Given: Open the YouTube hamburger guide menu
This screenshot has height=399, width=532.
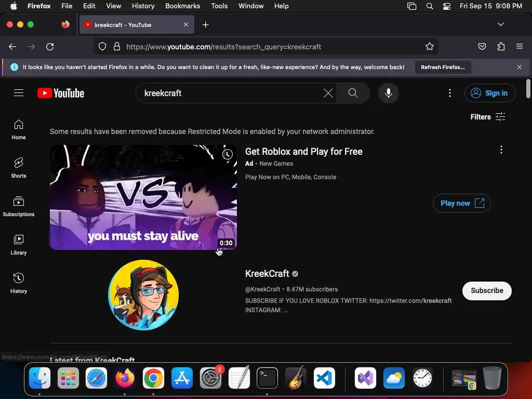Looking at the screenshot, I should (x=19, y=93).
